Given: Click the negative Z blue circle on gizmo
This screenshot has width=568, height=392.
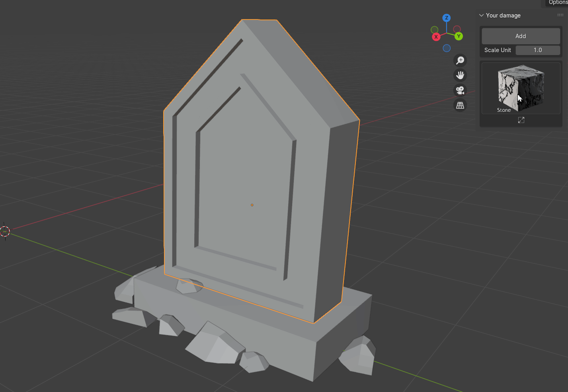Looking at the screenshot, I should 447,48.
